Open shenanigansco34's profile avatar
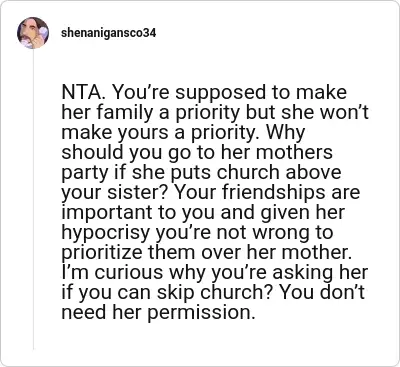Screen dimensions: 400x367 33,33
